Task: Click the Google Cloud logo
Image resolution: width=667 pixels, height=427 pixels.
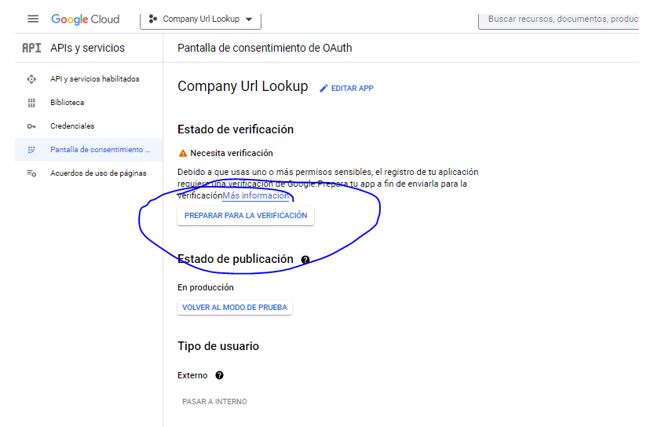Action: pyautogui.click(x=85, y=19)
